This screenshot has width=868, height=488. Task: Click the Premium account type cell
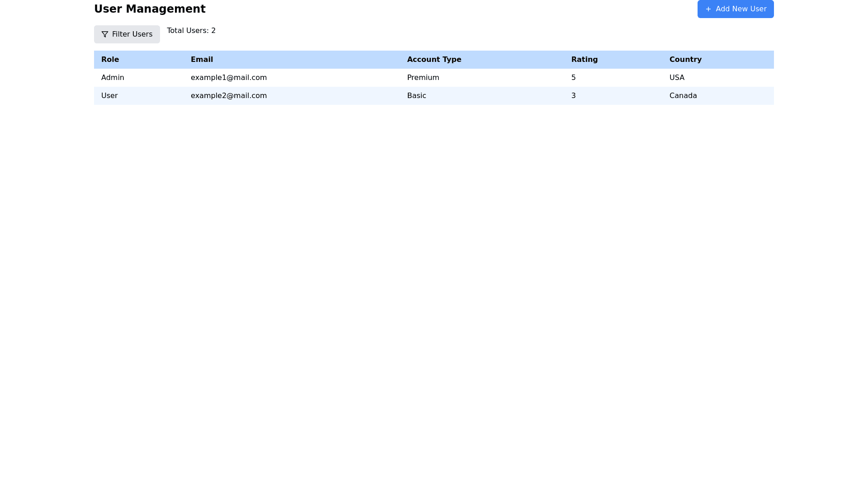tap(423, 78)
